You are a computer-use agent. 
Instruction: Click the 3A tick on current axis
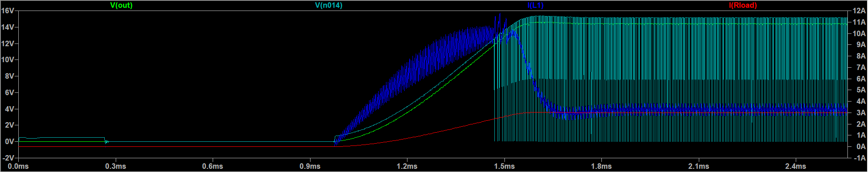pos(861,113)
